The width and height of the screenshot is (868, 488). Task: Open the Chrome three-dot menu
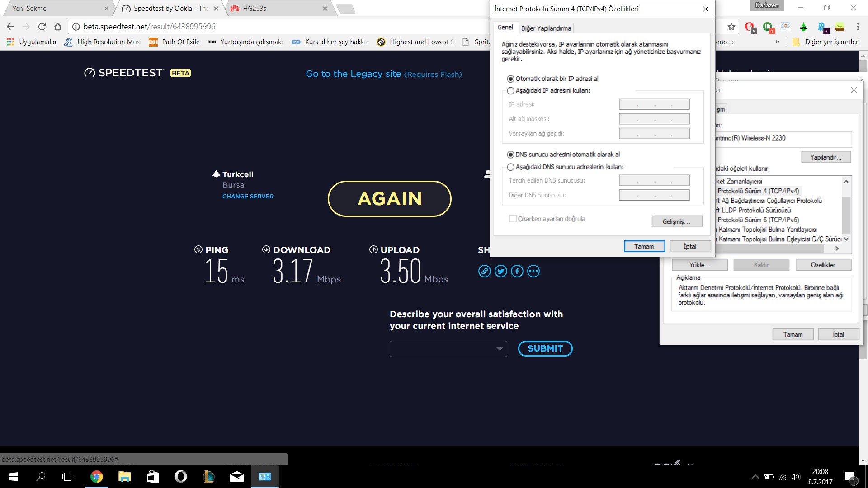(858, 27)
